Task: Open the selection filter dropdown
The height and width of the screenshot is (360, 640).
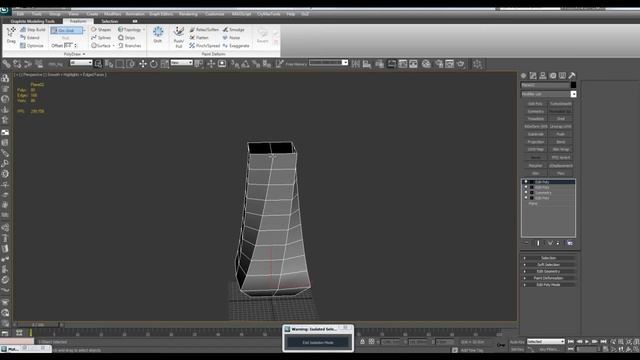Action: pyautogui.click(x=81, y=63)
